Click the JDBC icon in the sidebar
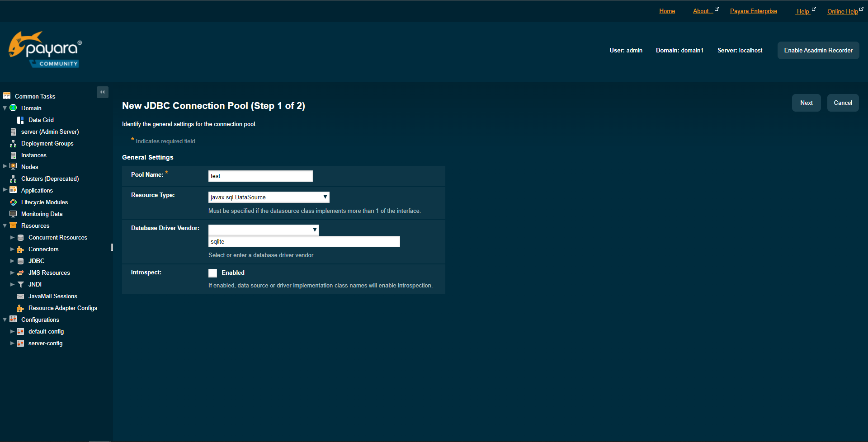The height and width of the screenshot is (442, 868). [x=21, y=261]
